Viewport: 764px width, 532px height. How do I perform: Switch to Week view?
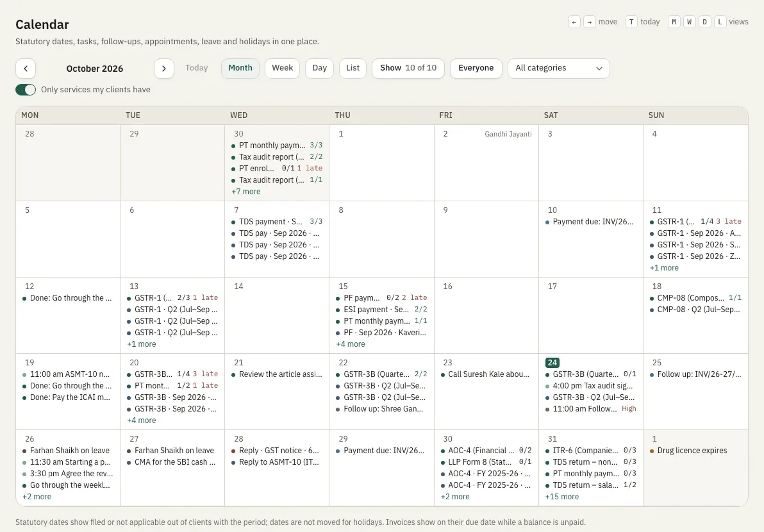point(283,69)
